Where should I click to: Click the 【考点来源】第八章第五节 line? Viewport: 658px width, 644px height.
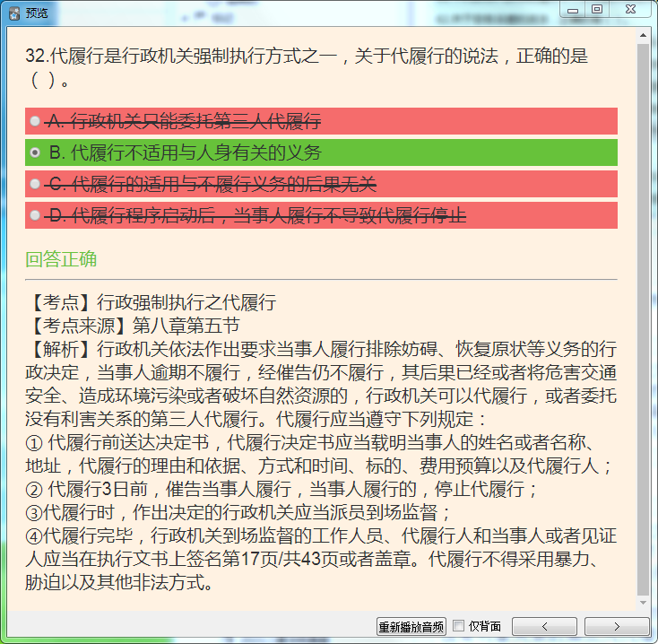click(x=133, y=326)
